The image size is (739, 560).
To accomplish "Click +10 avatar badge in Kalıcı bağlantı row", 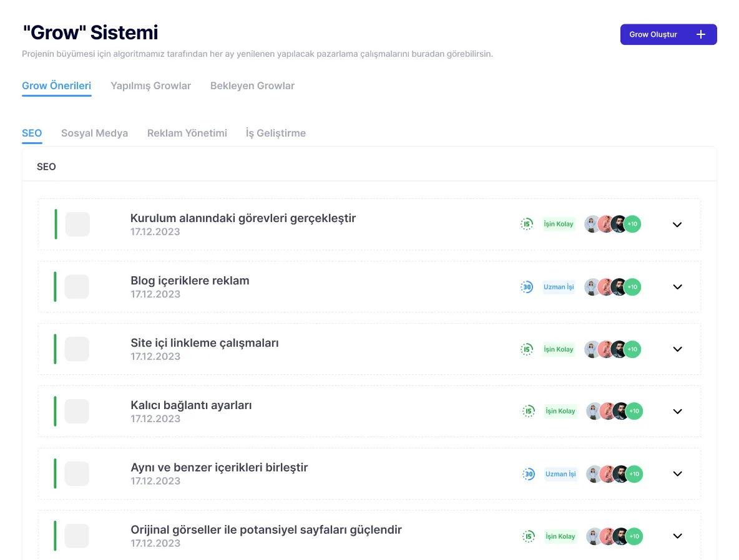I will (634, 411).
